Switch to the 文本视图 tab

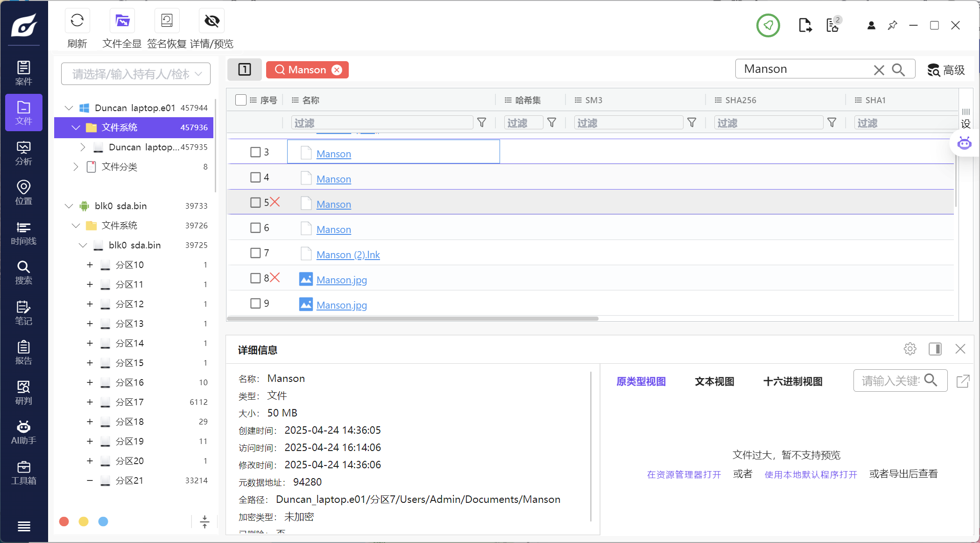[x=714, y=381]
